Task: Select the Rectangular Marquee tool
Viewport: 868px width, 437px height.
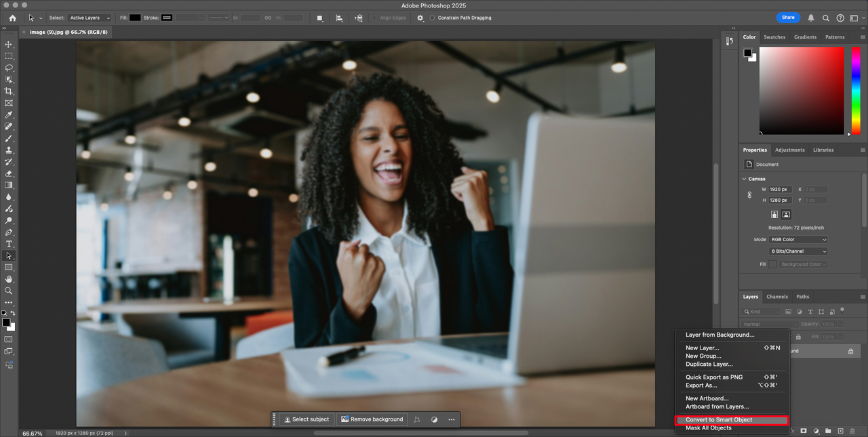Action: [x=9, y=56]
